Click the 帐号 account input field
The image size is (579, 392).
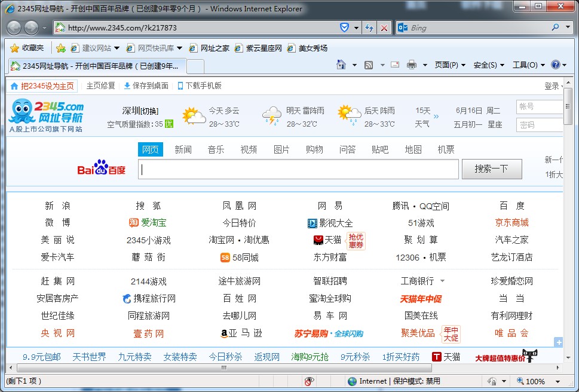(x=540, y=107)
